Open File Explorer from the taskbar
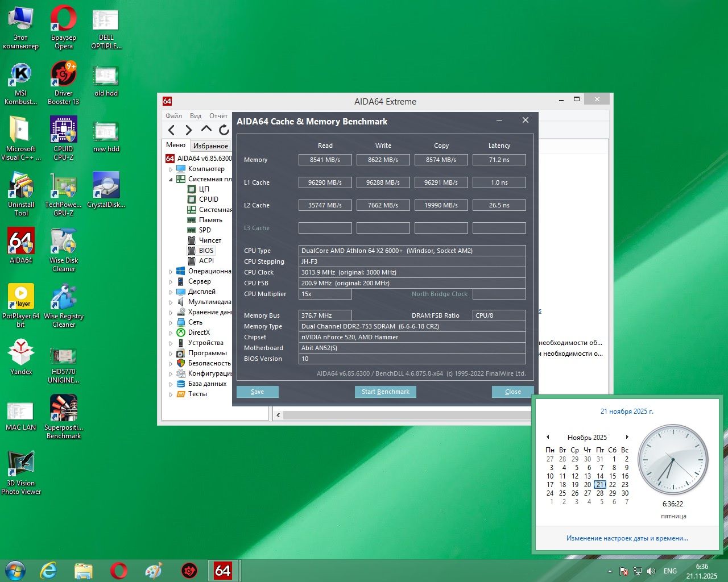Screen dimensions: 728x582 (84, 571)
